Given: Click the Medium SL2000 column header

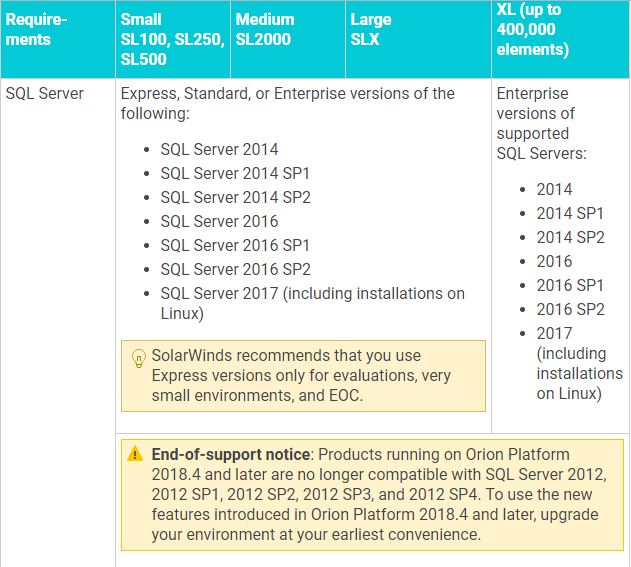Looking at the screenshot, I should (x=265, y=30).
